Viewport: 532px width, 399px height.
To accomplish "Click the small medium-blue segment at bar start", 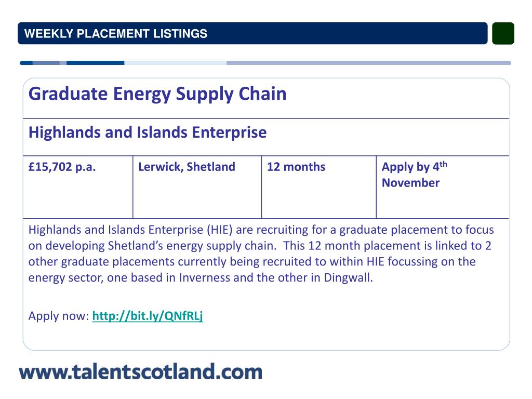I will pyautogui.click(x=46, y=63).
